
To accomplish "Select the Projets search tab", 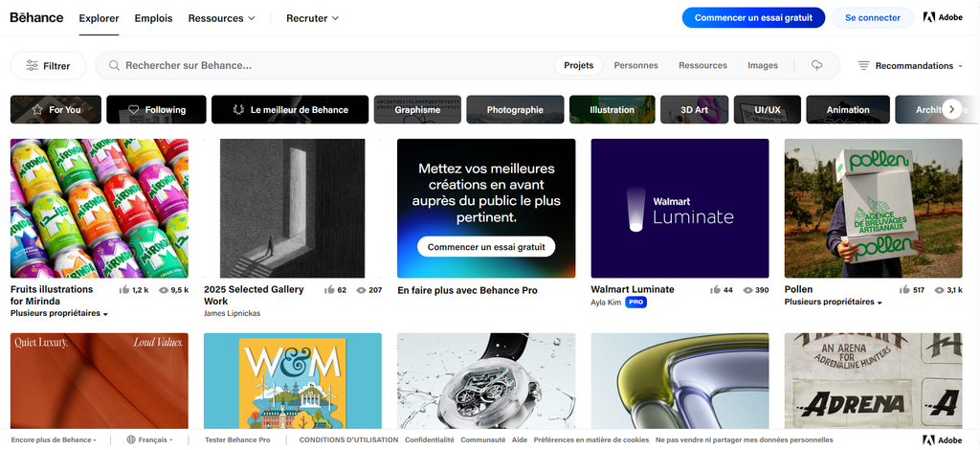I will 579,66.
